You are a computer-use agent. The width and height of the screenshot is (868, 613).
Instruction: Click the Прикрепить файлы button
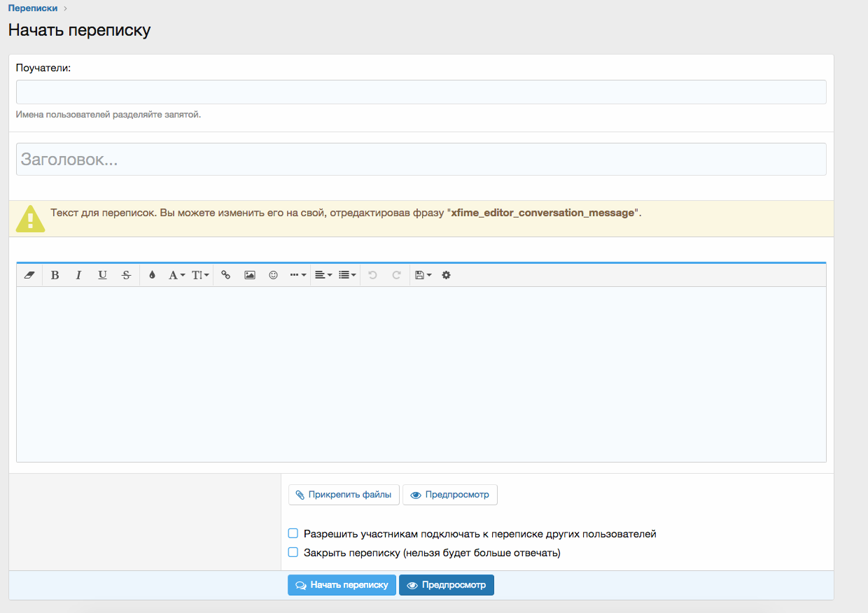pyautogui.click(x=344, y=495)
